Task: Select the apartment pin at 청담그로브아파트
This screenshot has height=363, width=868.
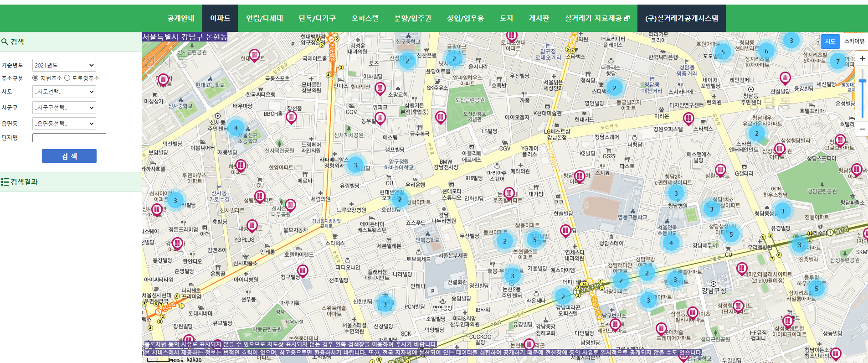Action: pyautogui.click(x=841, y=140)
